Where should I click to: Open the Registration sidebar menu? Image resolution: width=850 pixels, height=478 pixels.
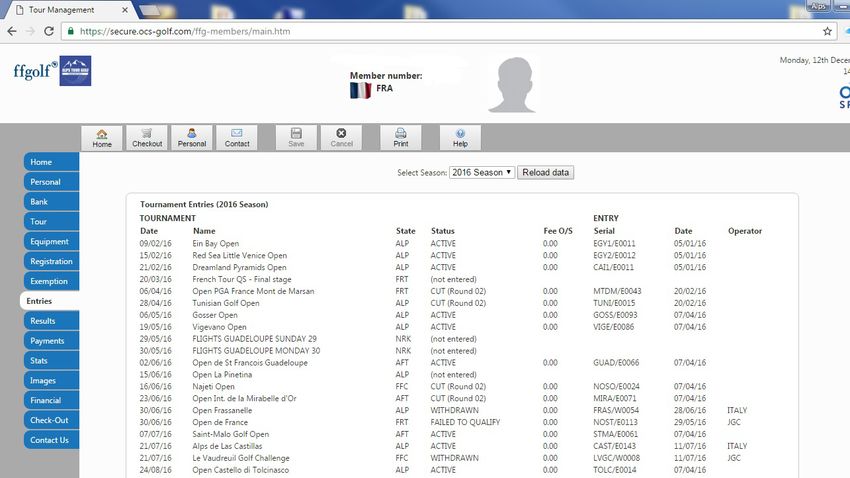click(x=51, y=261)
